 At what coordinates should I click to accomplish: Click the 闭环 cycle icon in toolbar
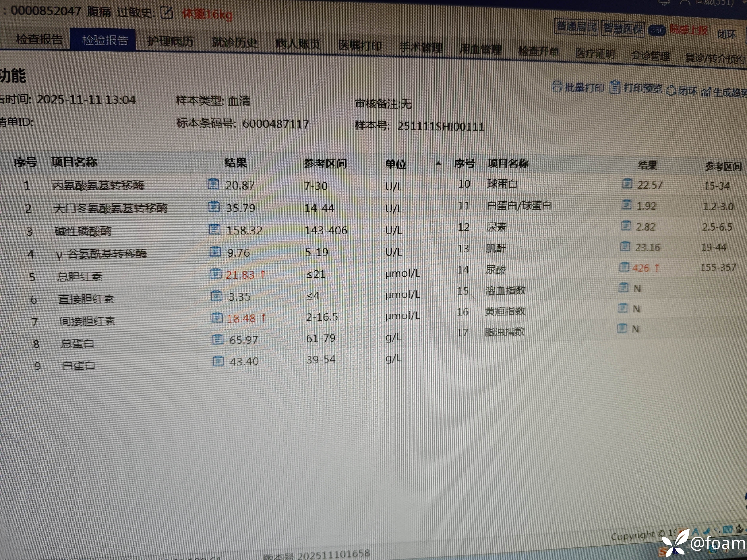pos(671,90)
